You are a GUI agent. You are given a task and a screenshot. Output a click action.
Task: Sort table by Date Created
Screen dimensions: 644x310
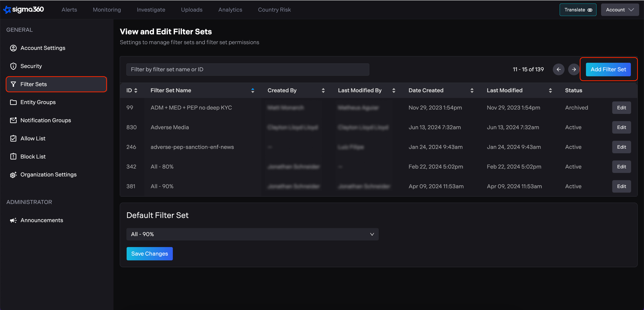472,90
